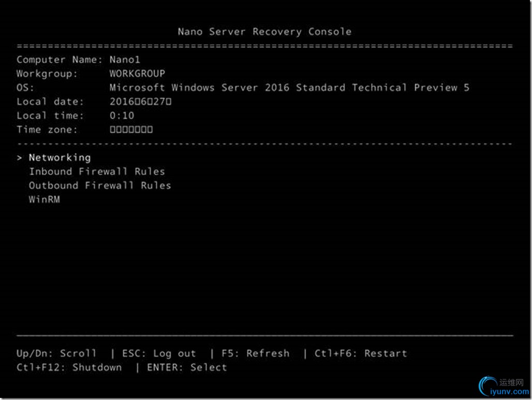Click the 'ENTER: Select' hint
This screenshot has height=400, width=532.
pyautogui.click(x=187, y=367)
